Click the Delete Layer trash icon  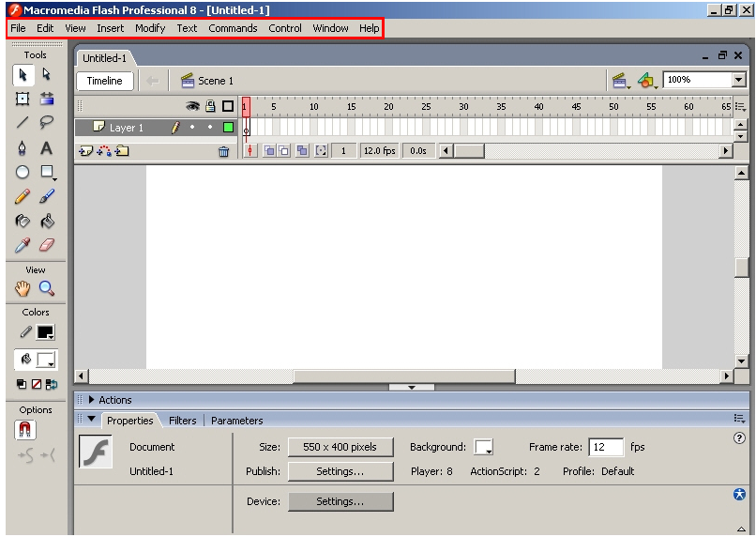tap(224, 152)
